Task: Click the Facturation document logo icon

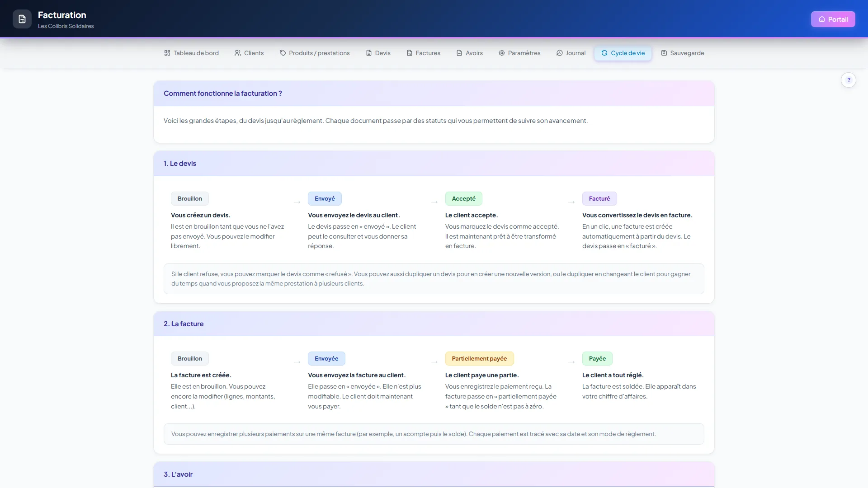Action: click(x=22, y=19)
